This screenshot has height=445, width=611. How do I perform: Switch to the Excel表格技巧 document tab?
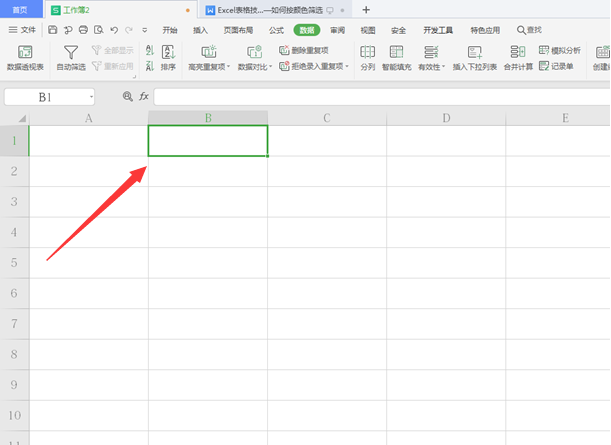(275, 10)
